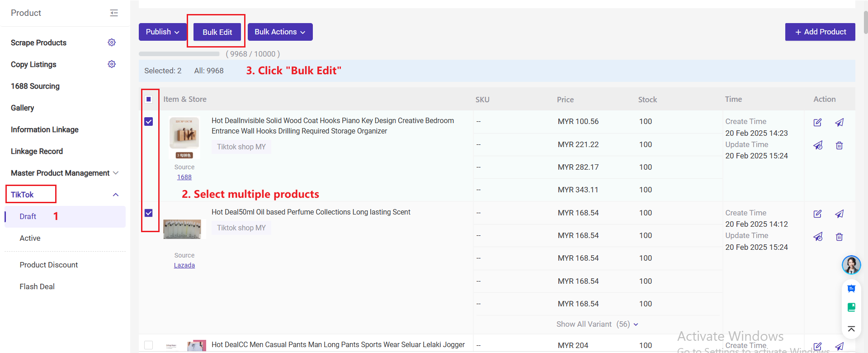Open the Perfume Collections thumbnail
Image resolution: width=868 pixels, height=353 pixels.
(x=182, y=229)
